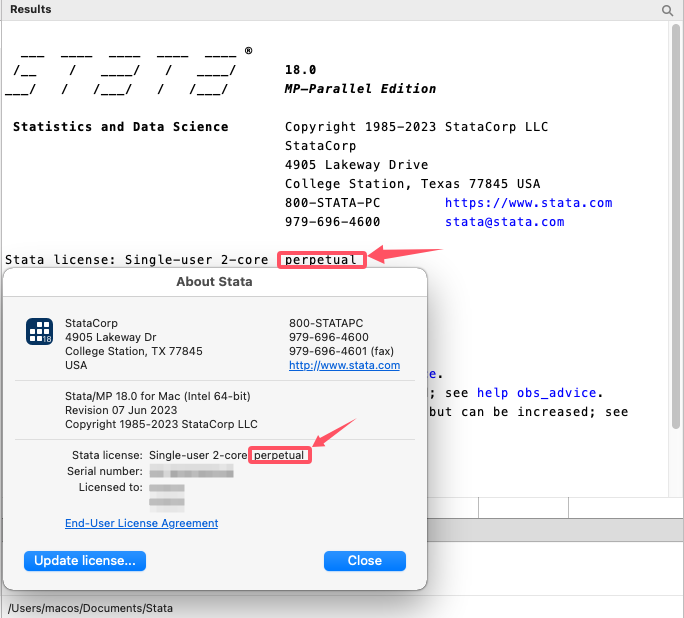Click 'Revision 07 Jun 2023' text
This screenshot has width=684, height=618.
121,410
